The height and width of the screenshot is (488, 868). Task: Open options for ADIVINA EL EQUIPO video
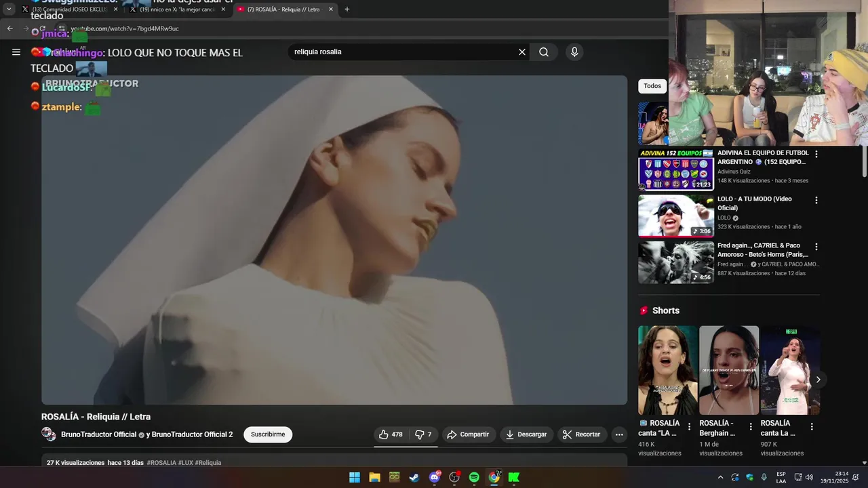(x=816, y=155)
